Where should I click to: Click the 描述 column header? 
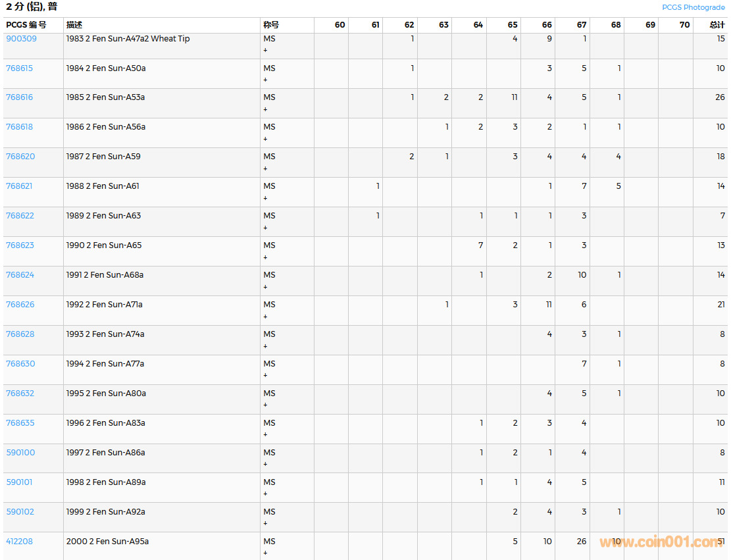click(x=74, y=25)
